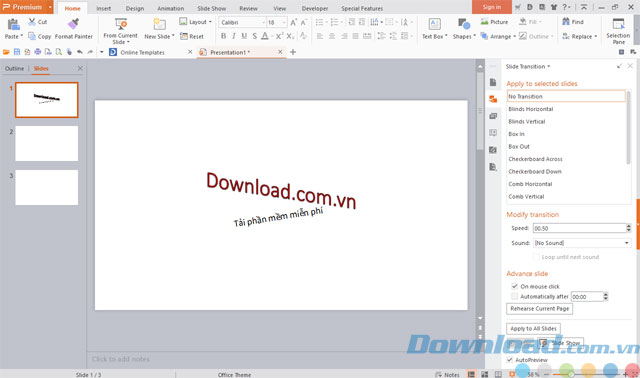
Task: Add a new document tab with plus
Action: pos(293,52)
